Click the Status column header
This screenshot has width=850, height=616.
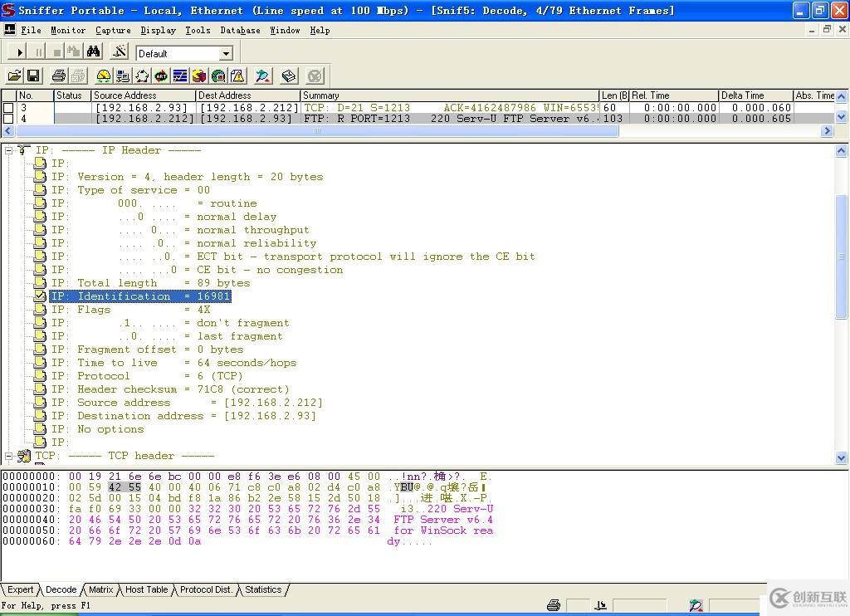click(x=71, y=95)
